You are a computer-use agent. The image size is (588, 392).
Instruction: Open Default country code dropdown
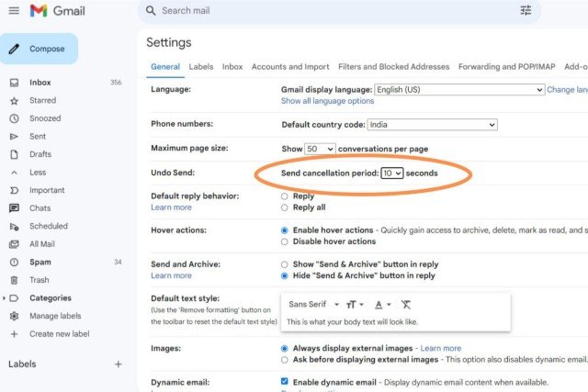click(x=432, y=125)
